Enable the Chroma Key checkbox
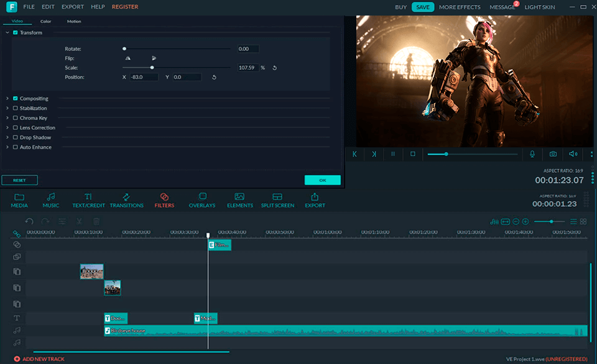Viewport: 597px width, 364px height. [15, 118]
